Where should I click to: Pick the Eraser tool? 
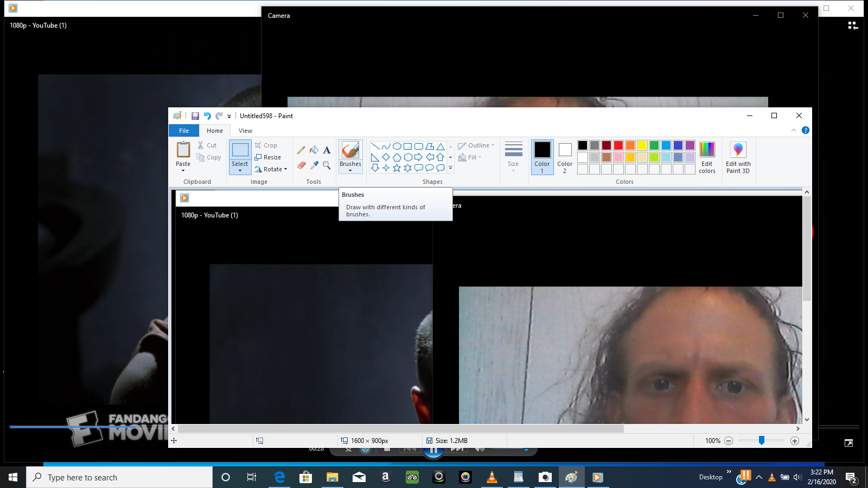click(302, 165)
